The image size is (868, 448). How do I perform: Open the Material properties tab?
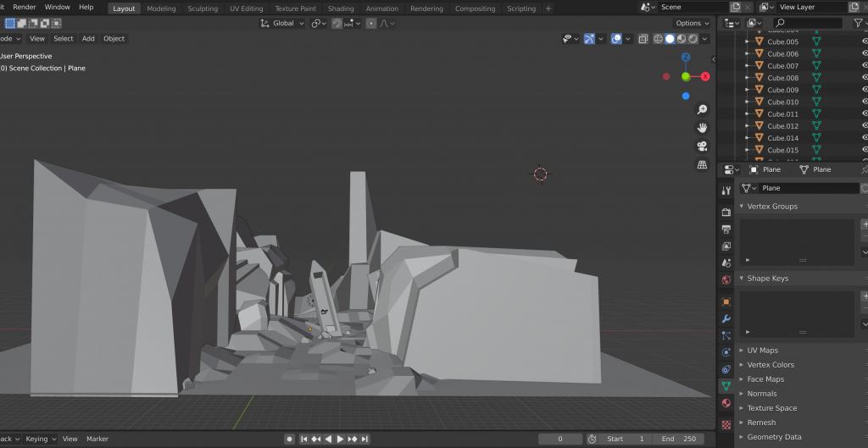click(726, 403)
